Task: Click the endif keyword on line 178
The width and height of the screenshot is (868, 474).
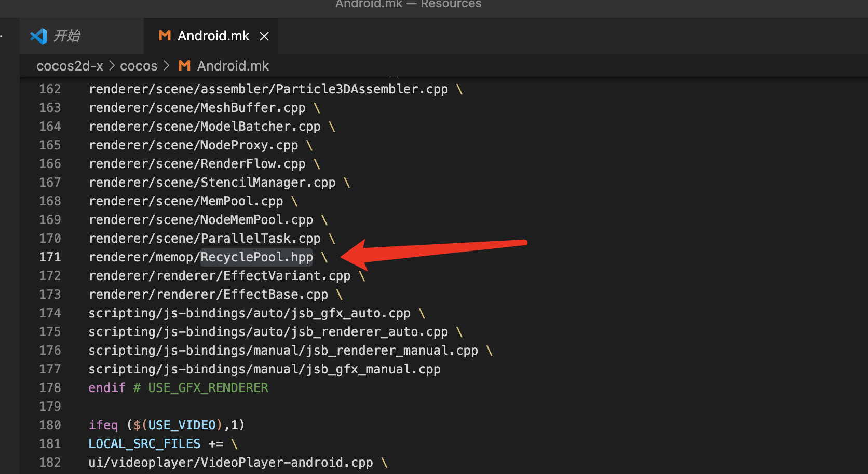Action: [x=106, y=388]
